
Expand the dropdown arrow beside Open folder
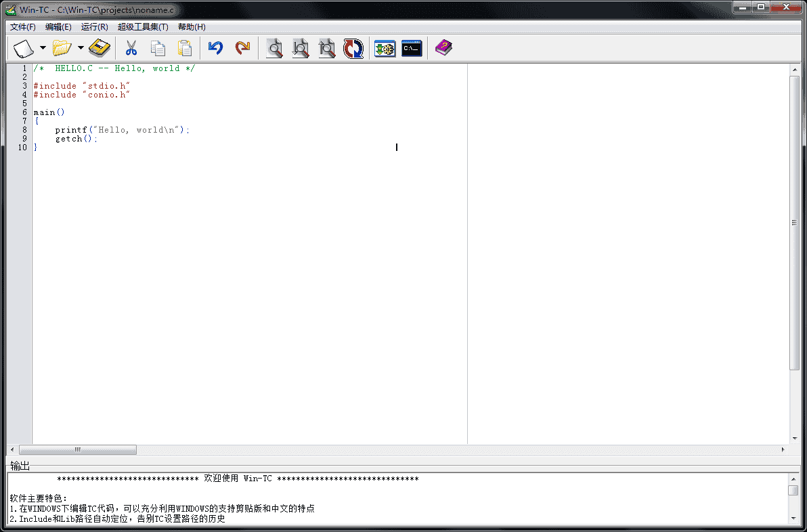[81, 48]
